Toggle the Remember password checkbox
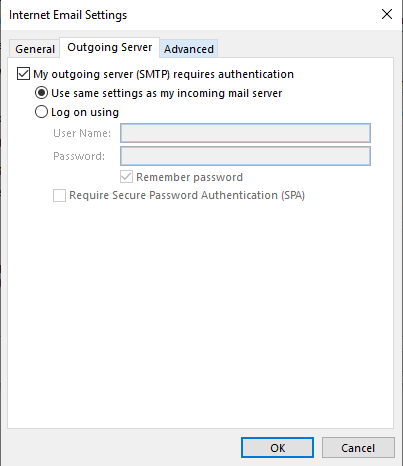 tap(126, 177)
